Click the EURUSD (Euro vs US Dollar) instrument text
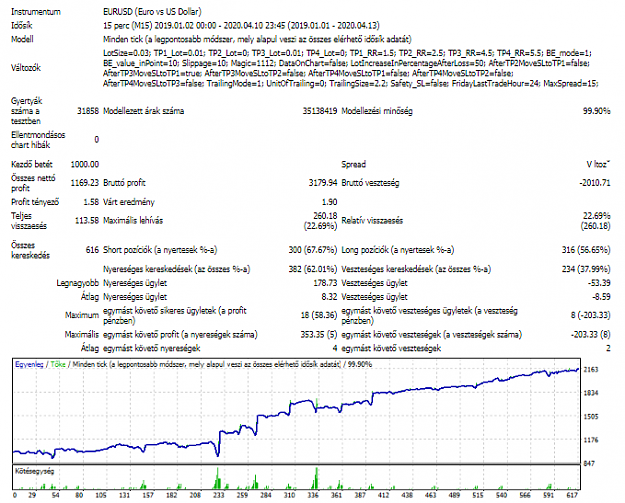The height and width of the screenshot is (503, 625). (152, 12)
